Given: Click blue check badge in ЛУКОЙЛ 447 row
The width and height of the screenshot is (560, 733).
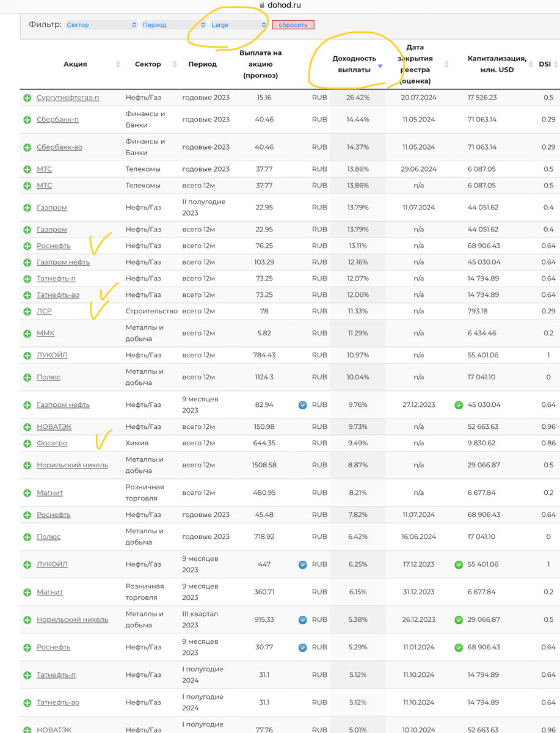Looking at the screenshot, I should point(302,565).
